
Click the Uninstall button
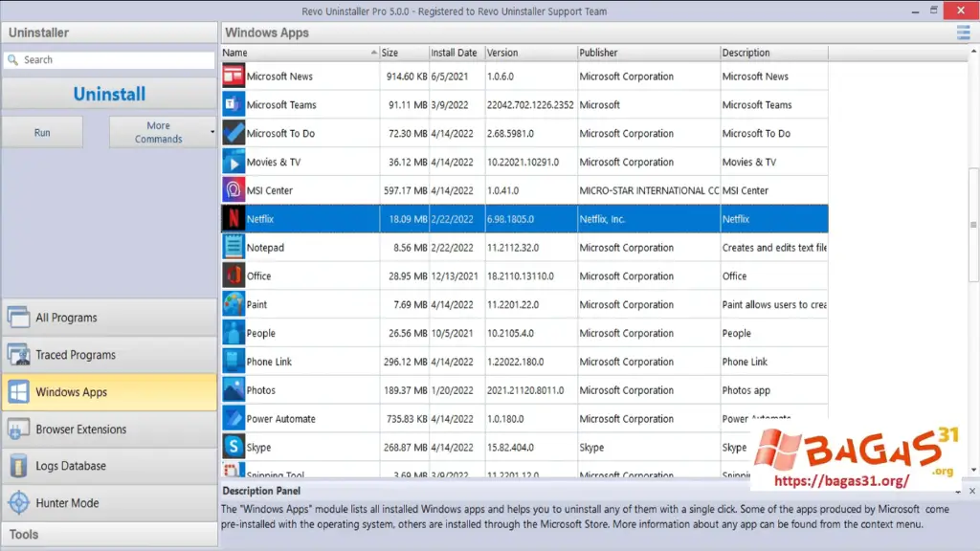tap(108, 93)
